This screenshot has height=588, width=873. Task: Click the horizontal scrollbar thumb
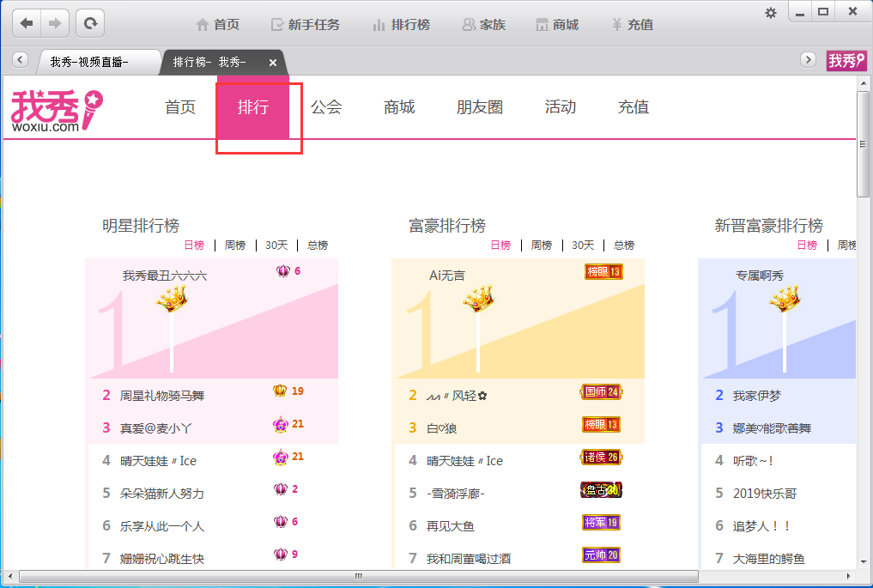coord(359,576)
